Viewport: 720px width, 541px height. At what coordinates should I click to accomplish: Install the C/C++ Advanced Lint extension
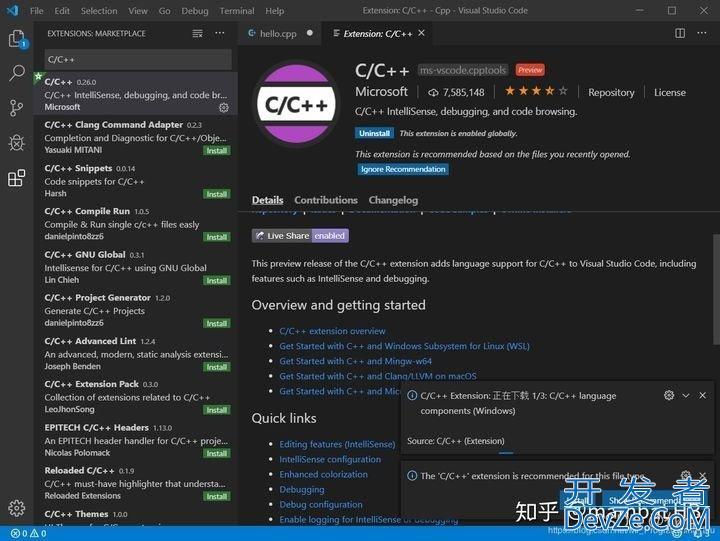(217, 367)
